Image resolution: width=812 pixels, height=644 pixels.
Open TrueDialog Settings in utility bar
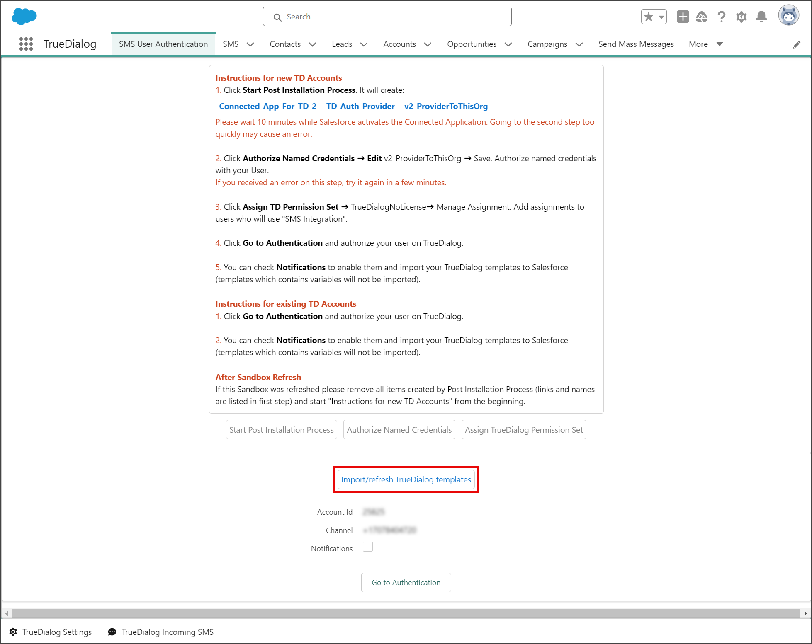(x=51, y=632)
